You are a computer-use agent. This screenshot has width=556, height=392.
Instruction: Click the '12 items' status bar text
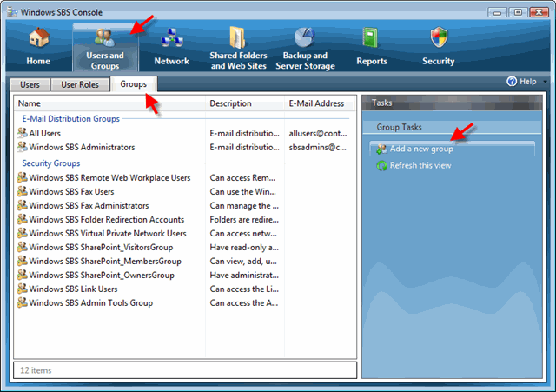click(36, 370)
